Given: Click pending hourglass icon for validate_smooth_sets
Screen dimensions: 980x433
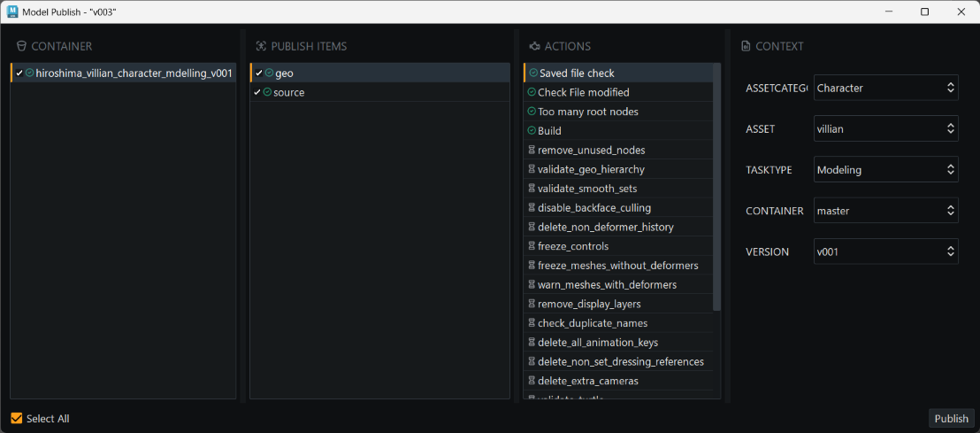Looking at the screenshot, I should coord(532,189).
